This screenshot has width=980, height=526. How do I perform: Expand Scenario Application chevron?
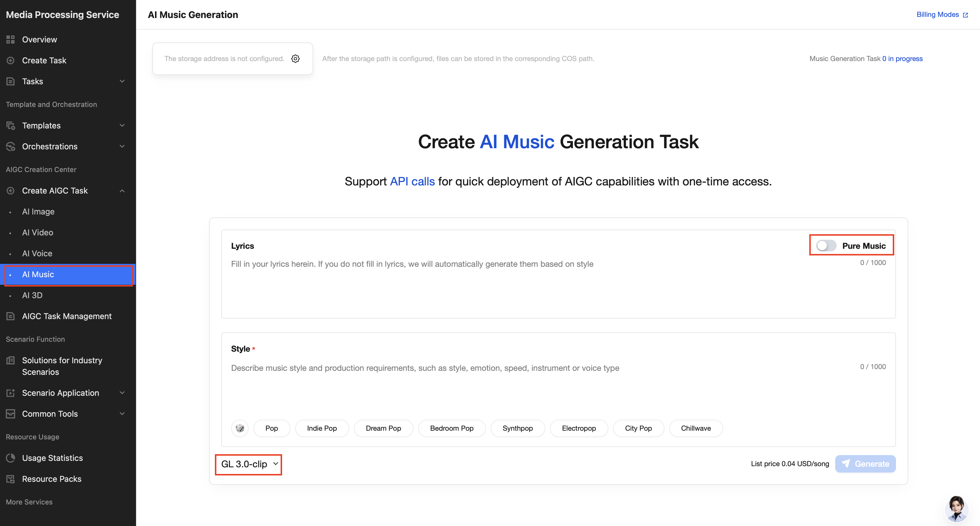(x=122, y=393)
